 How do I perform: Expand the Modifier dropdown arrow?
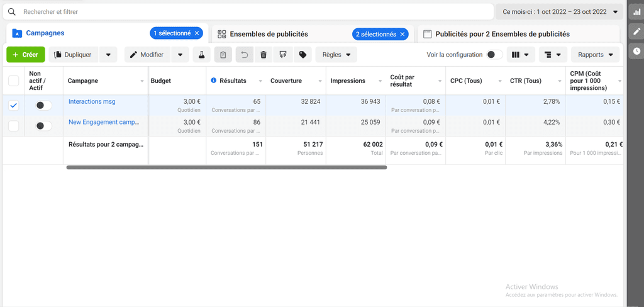tap(180, 55)
